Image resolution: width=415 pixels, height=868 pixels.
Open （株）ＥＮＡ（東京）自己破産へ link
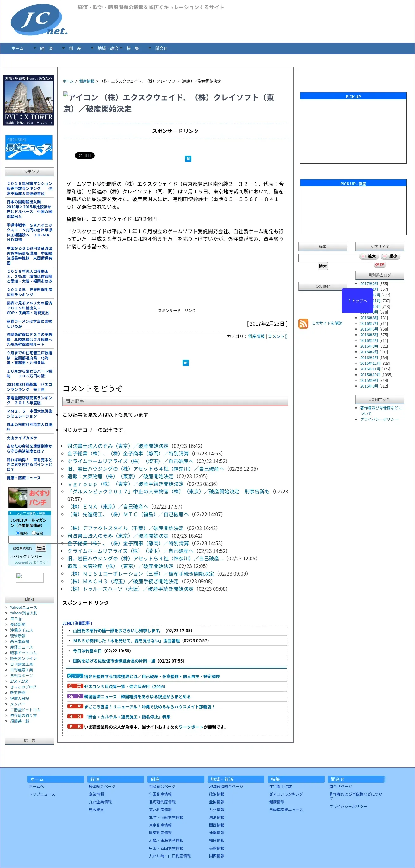pos(108,507)
